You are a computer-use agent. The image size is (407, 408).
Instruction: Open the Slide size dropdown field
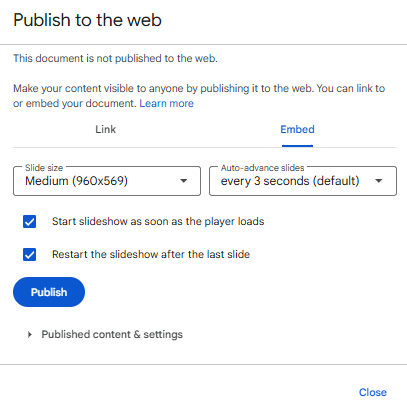coord(107,181)
